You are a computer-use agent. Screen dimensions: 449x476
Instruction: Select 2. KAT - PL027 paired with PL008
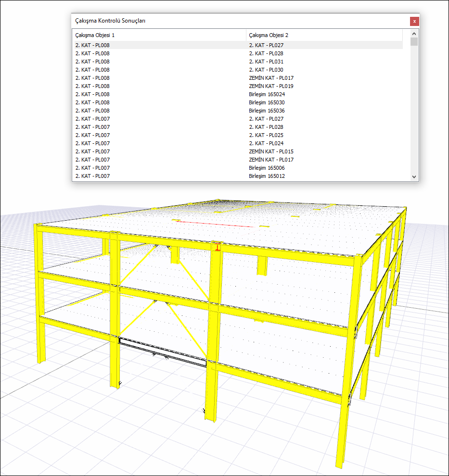266,45
